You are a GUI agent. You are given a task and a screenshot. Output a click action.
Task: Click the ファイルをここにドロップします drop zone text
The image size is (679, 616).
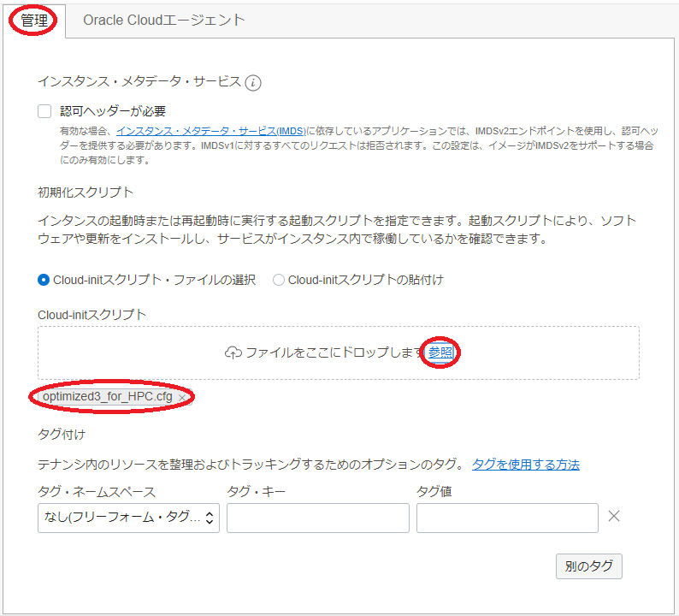(334, 352)
